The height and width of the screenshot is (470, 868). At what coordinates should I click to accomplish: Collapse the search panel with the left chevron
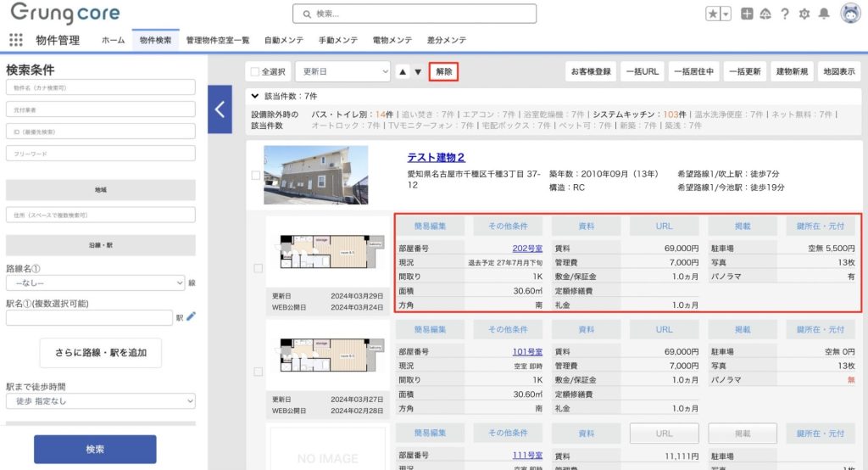220,109
